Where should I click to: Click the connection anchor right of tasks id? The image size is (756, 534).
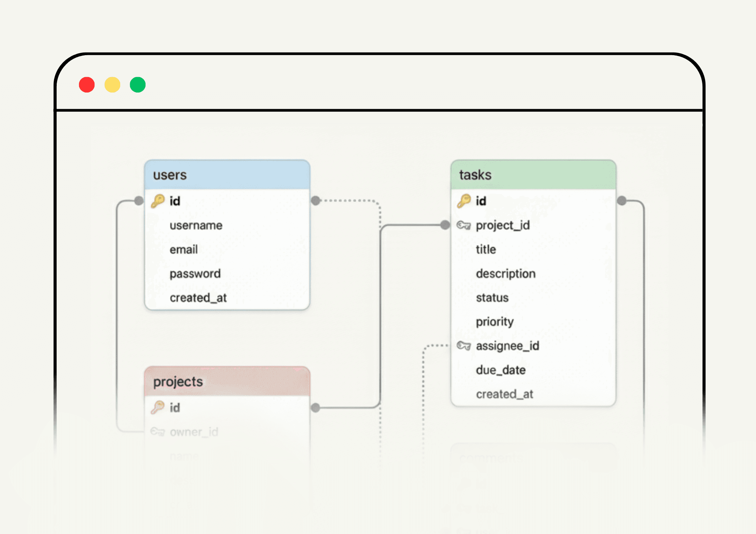(x=622, y=200)
